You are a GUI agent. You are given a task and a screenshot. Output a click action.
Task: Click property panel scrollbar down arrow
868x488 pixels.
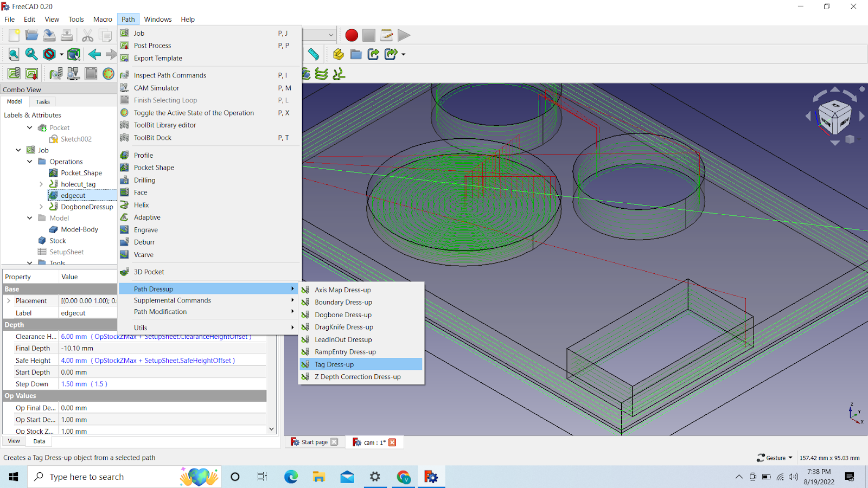click(x=271, y=429)
